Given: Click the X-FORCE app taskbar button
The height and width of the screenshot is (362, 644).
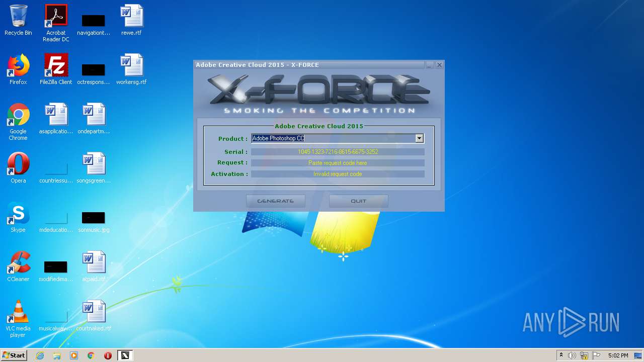Looking at the screenshot, I should (125, 355).
